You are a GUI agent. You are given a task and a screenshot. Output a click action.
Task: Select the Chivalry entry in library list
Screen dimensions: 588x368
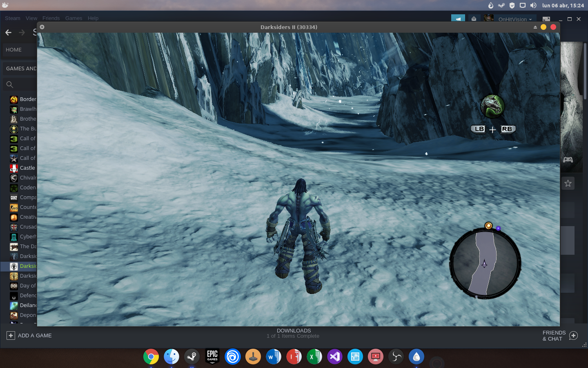pos(23,178)
